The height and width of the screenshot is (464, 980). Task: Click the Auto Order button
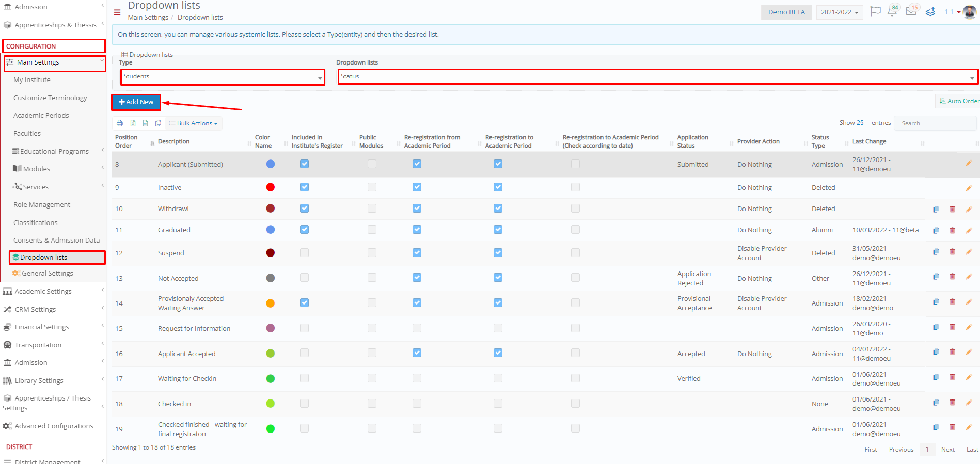point(958,101)
